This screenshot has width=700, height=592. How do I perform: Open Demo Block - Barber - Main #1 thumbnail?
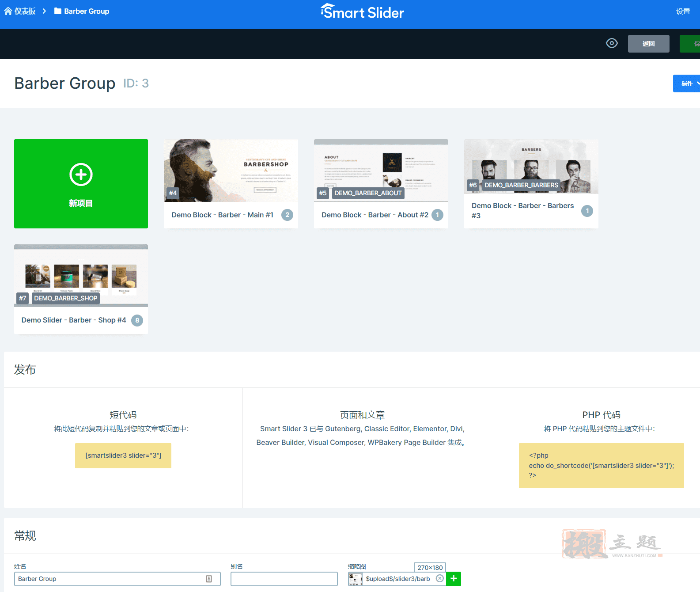tap(231, 171)
